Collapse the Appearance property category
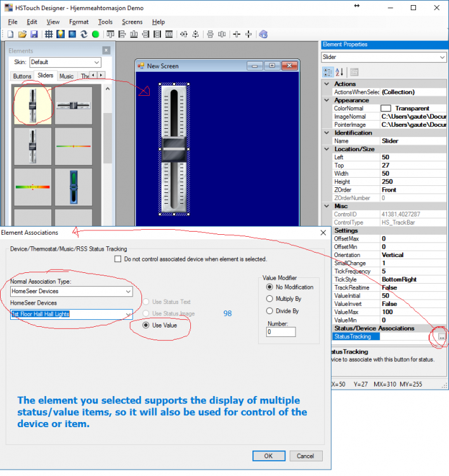This screenshot has width=449, height=476. [327, 100]
